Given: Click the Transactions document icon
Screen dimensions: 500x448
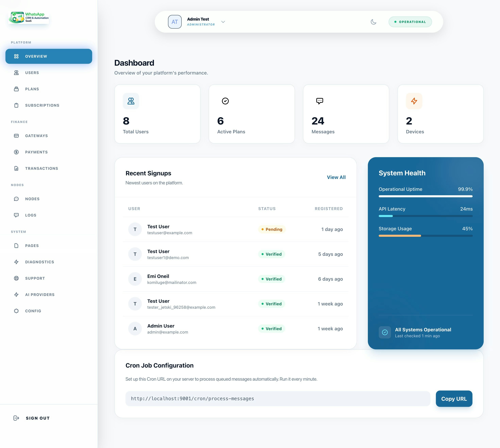Looking at the screenshot, I should 16,168.
